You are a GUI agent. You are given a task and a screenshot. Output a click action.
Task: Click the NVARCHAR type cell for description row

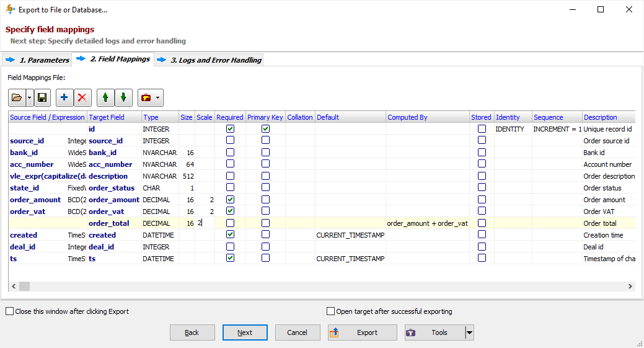160,176
